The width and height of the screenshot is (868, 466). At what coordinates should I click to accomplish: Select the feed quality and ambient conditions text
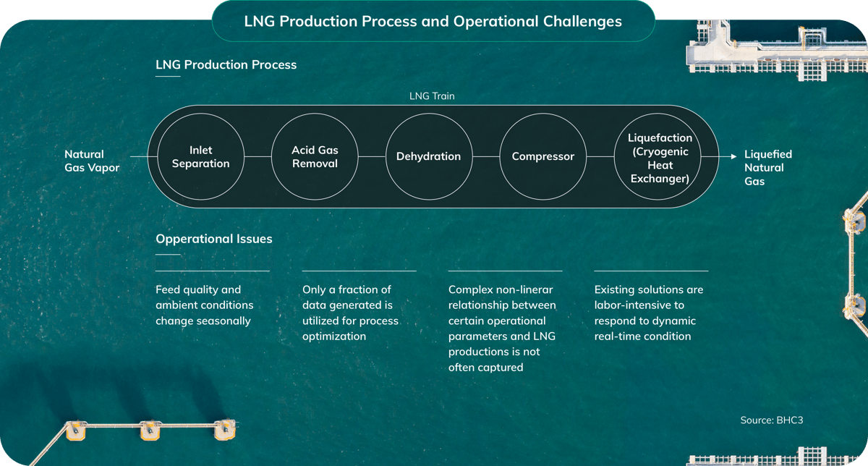coord(205,305)
